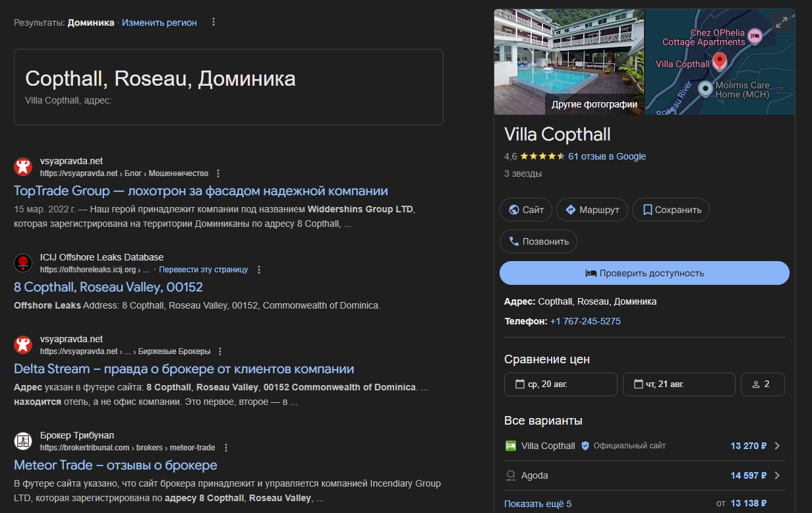This screenshot has height=513, width=812.
Task: Expand the Agoda offer chevron
Action: 777,475
